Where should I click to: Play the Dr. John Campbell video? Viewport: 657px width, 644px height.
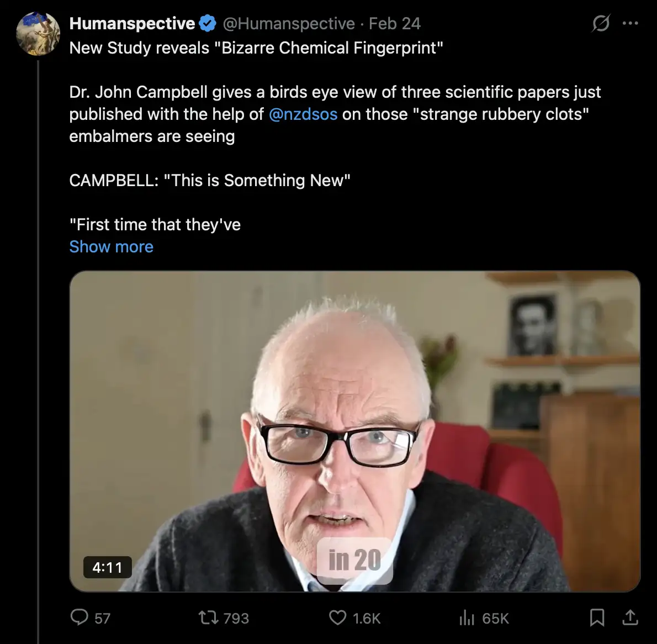[x=354, y=431]
